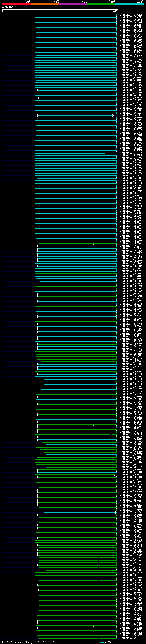Select the UniRef100_A1D826 label
Image resolution: width=146 pixels, height=644 pixels.
tap(131, 603)
